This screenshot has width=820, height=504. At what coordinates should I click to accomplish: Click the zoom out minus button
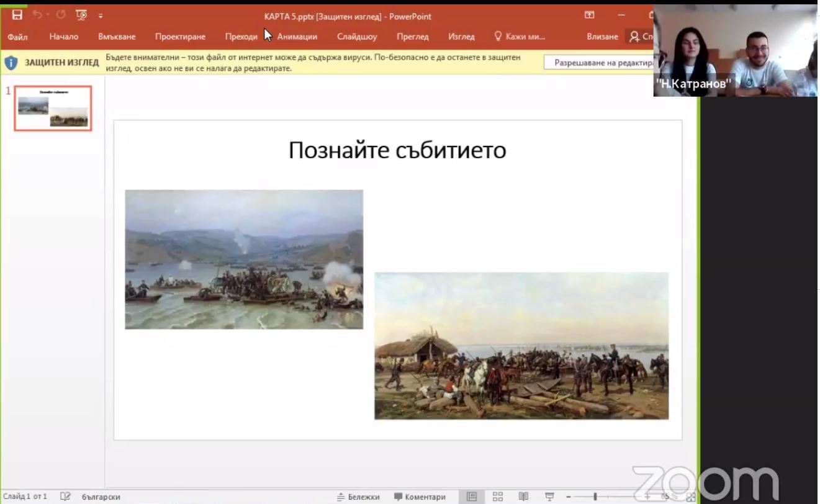568,497
